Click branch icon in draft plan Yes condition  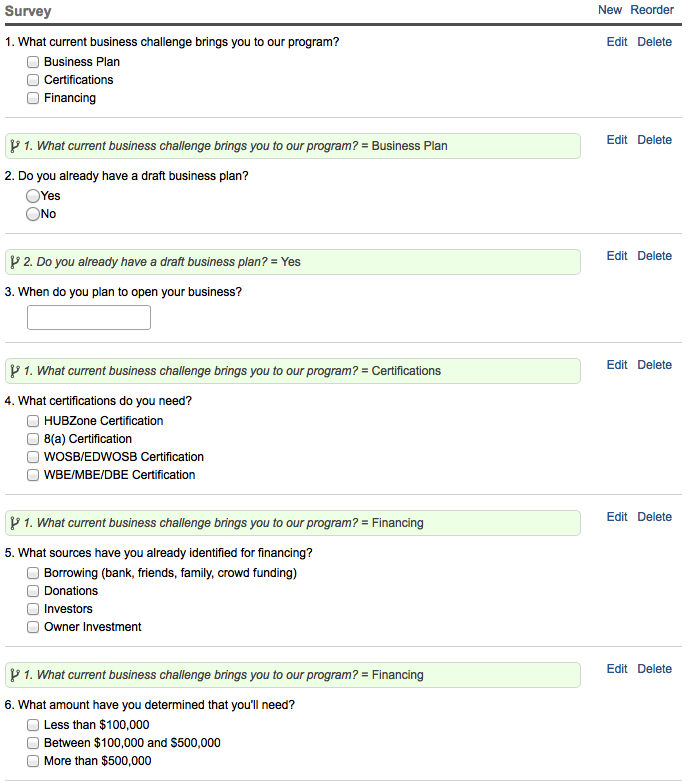pos(14,262)
